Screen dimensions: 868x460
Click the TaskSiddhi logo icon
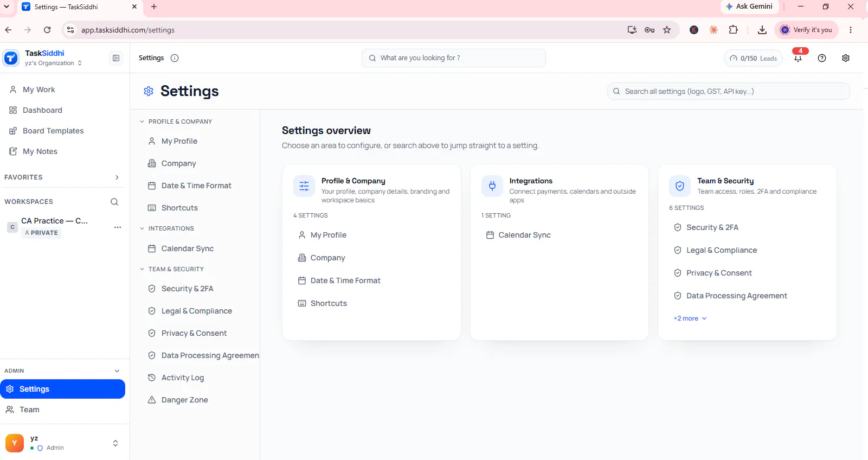pyautogui.click(x=11, y=58)
